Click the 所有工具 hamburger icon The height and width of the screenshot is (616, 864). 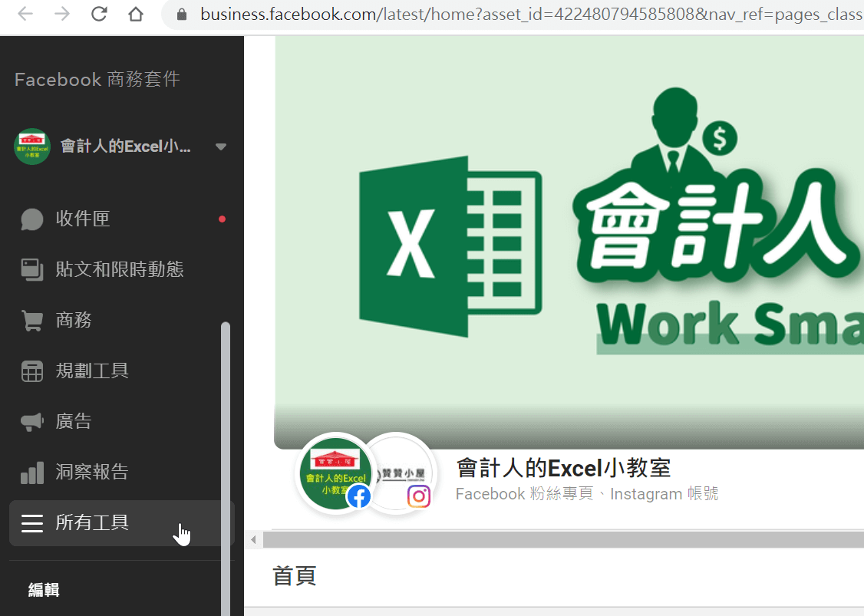point(32,523)
